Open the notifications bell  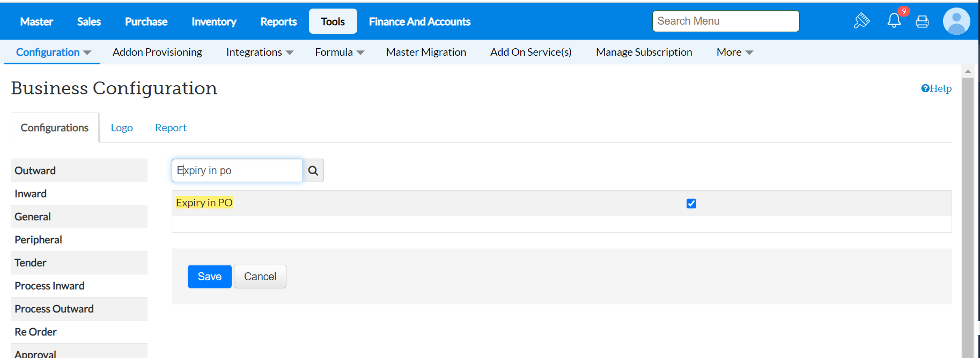tap(894, 21)
